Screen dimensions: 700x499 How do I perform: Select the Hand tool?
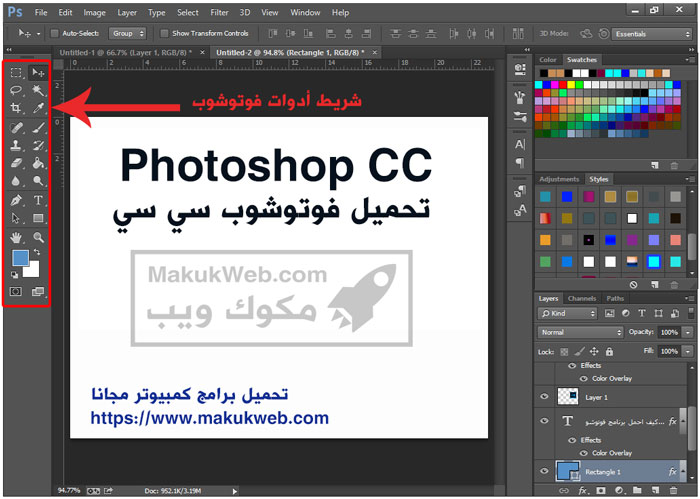pos(16,237)
